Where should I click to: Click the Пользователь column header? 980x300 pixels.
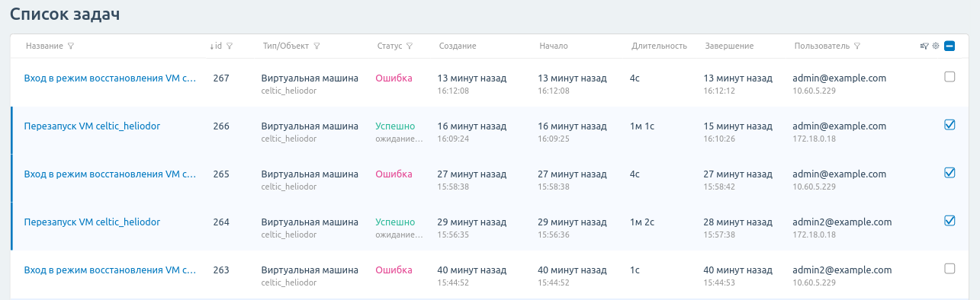(822, 46)
